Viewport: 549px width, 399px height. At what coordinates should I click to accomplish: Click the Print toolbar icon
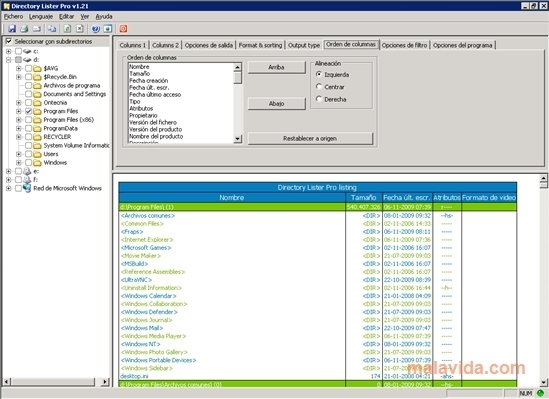pos(24,29)
